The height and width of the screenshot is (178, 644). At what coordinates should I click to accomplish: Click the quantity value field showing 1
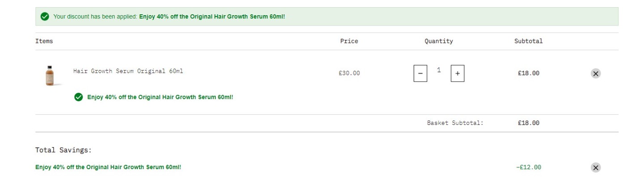[439, 70]
